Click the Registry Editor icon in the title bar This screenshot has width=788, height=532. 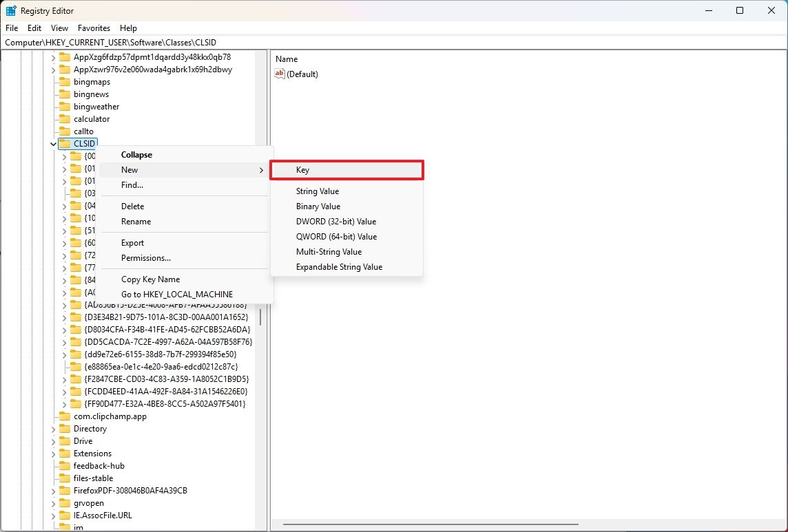[x=10, y=10]
